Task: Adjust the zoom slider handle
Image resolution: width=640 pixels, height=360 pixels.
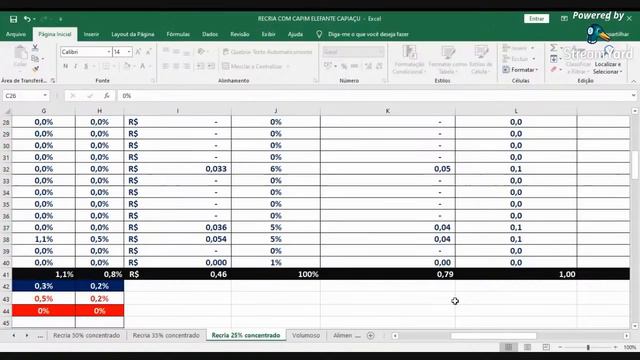Action: pyautogui.click(x=588, y=347)
